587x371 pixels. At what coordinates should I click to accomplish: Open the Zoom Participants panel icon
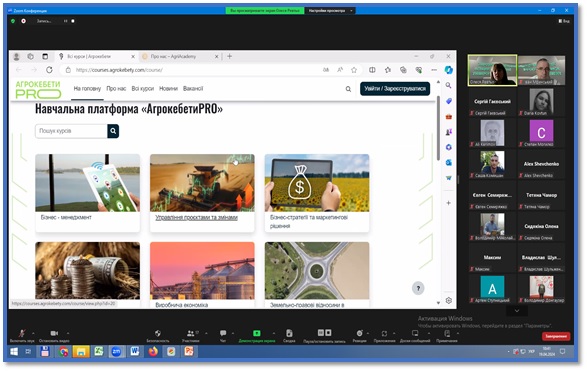191,333
